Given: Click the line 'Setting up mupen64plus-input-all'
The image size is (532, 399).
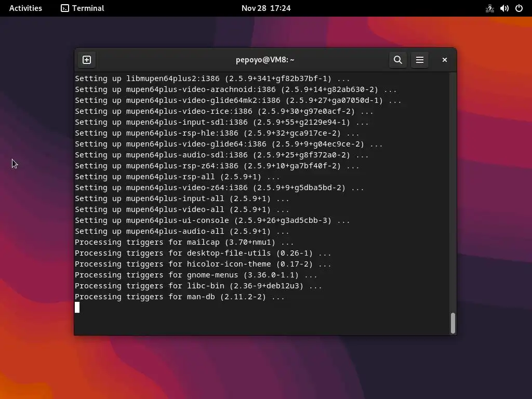Looking at the screenshot, I should tap(182, 198).
